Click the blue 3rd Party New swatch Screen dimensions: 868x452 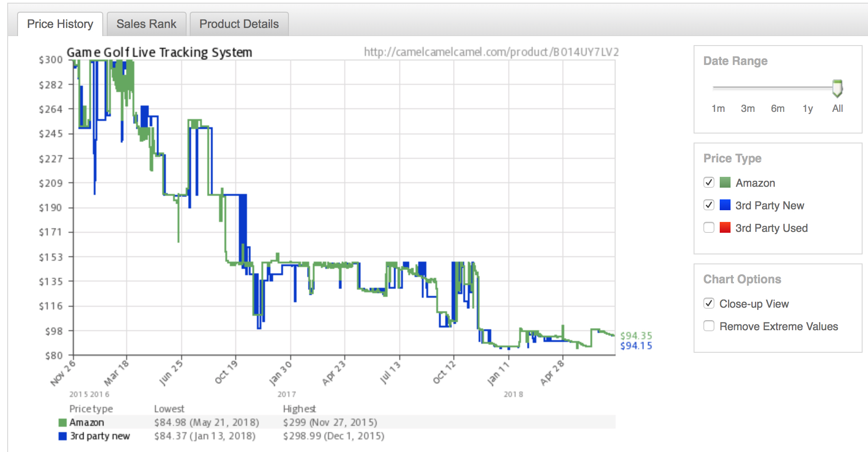click(725, 205)
